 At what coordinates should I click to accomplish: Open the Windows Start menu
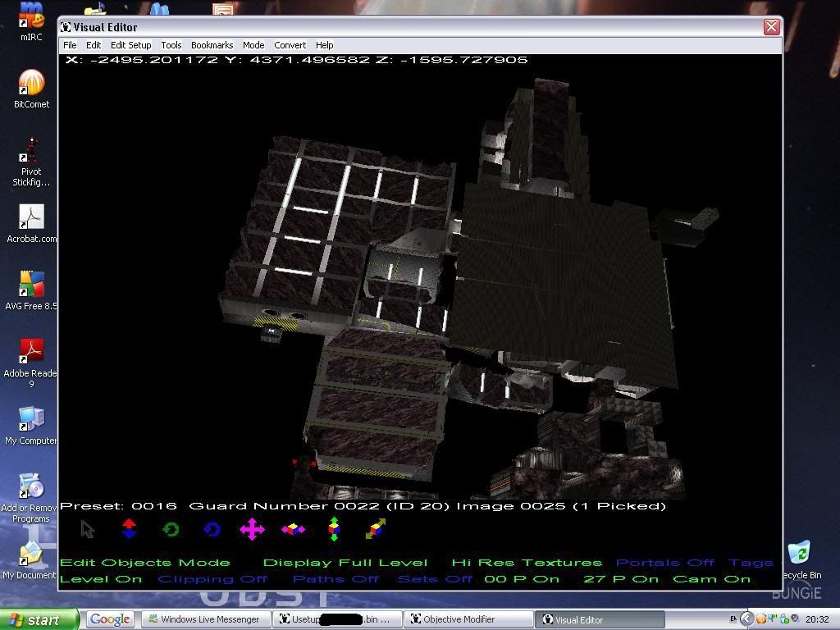click(x=39, y=620)
